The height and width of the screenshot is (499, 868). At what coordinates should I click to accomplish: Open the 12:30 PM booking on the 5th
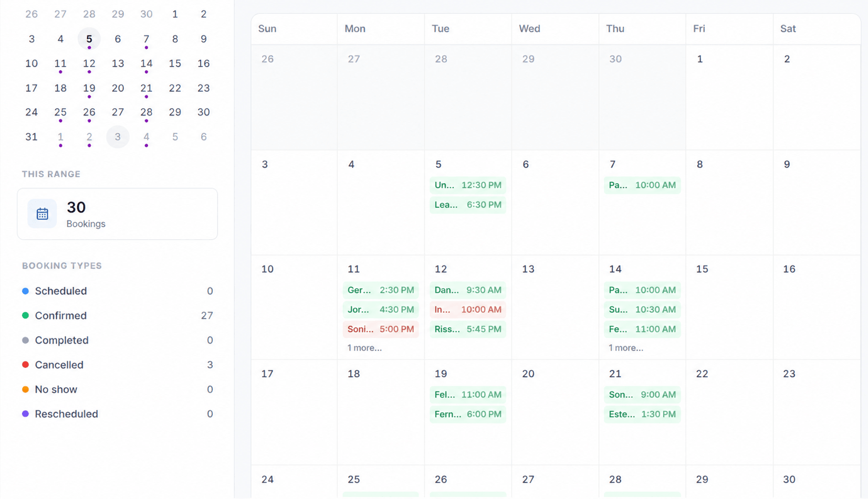[468, 185]
